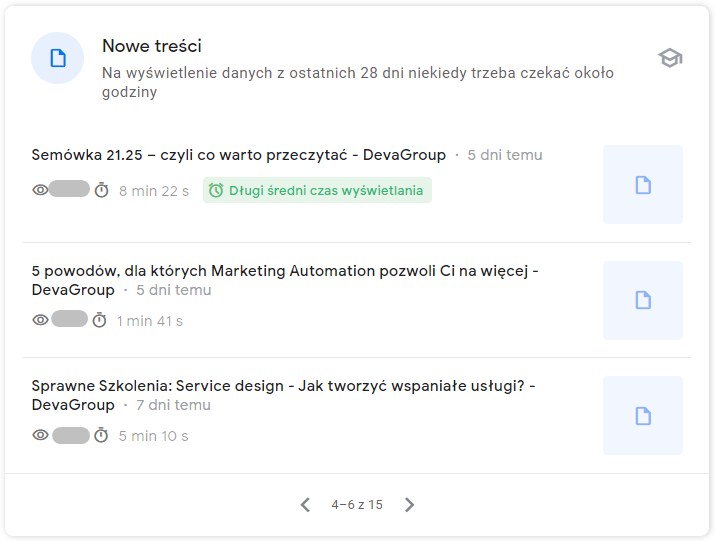Click the thumbnail for Marketing Automation article

643,300
